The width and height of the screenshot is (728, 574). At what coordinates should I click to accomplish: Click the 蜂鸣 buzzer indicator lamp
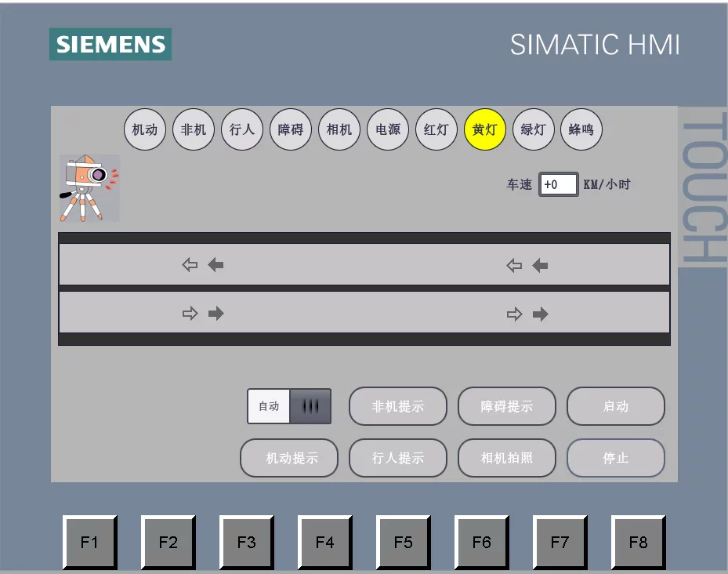pos(581,129)
